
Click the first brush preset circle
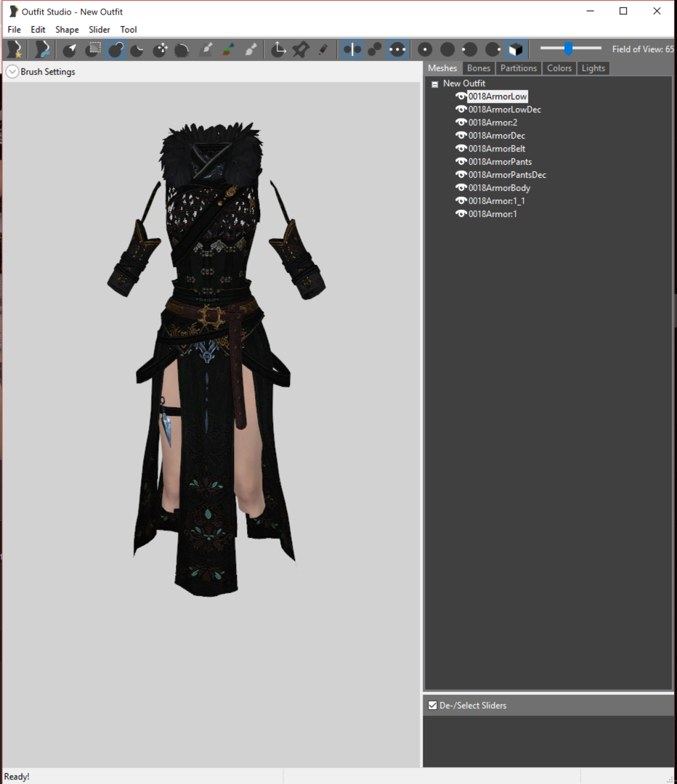425,49
